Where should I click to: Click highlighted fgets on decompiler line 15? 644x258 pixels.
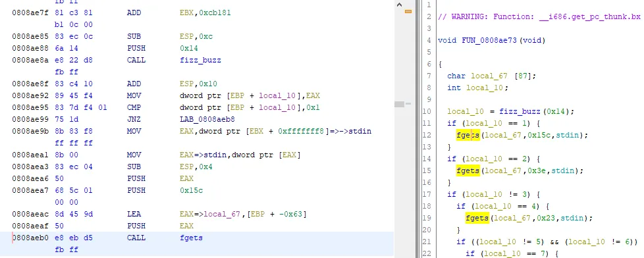pos(468,170)
